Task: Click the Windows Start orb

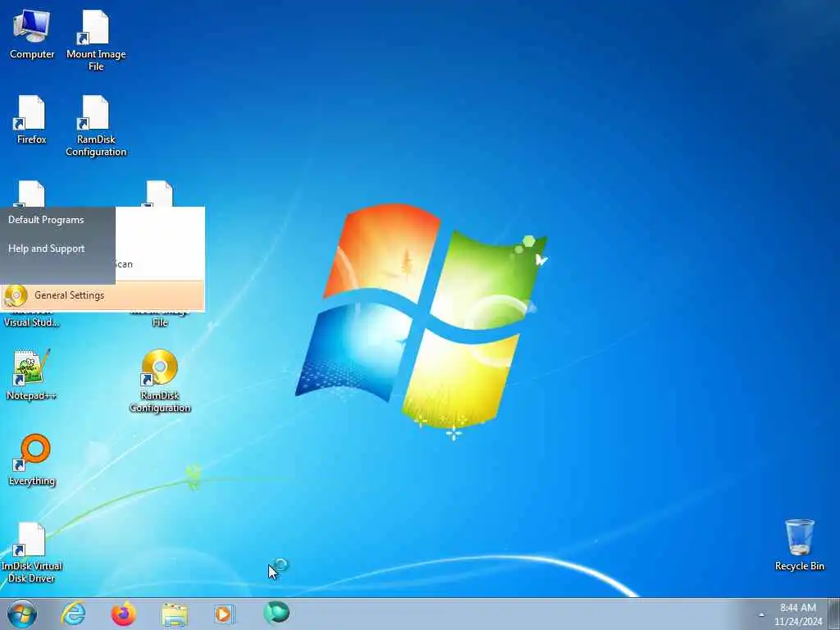Action: (x=22, y=614)
